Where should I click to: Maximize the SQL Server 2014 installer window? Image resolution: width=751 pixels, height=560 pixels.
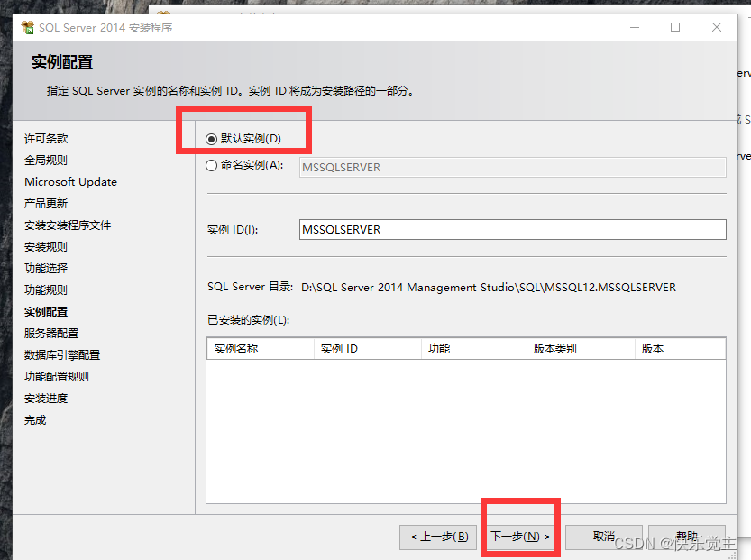(x=675, y=27)
